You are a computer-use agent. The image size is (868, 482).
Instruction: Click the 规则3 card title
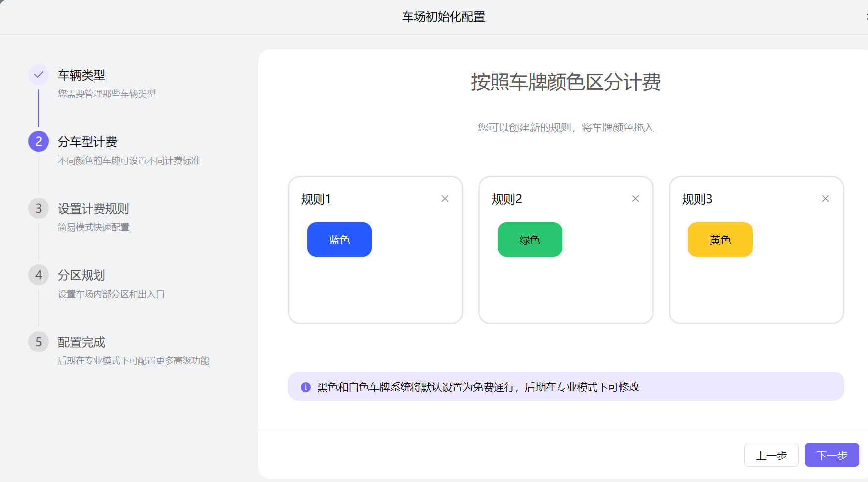(x=696, y=199)
